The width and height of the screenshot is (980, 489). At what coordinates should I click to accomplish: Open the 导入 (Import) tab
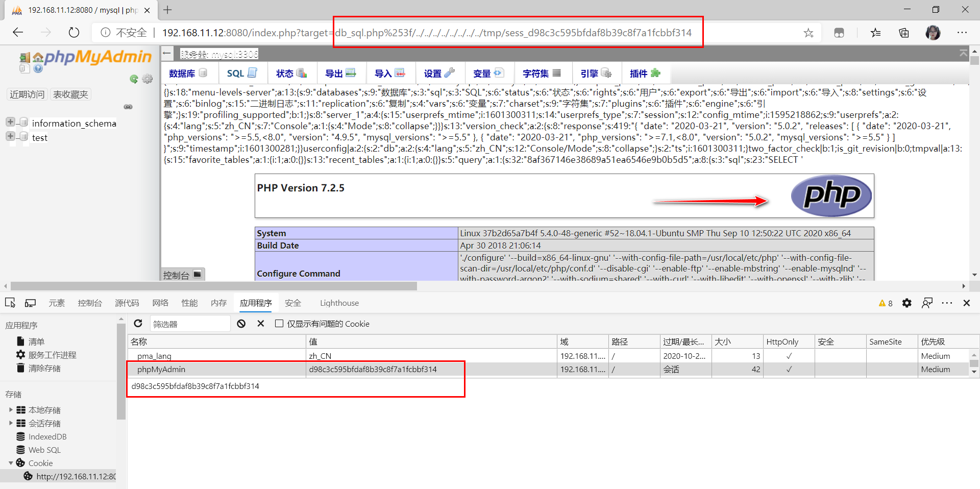pos(390,74)
